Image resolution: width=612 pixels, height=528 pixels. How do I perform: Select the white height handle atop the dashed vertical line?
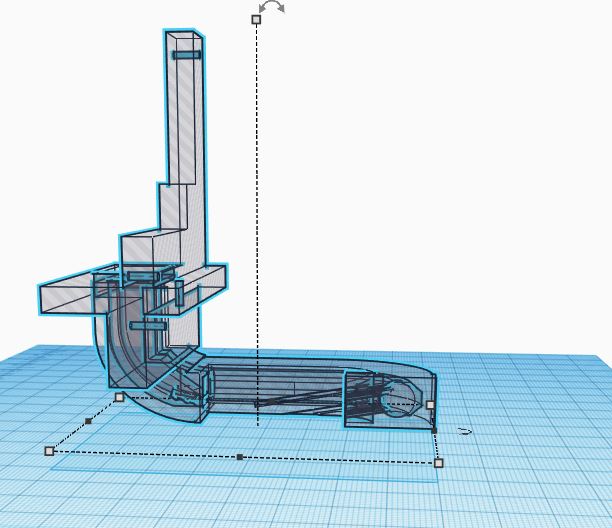256,20
